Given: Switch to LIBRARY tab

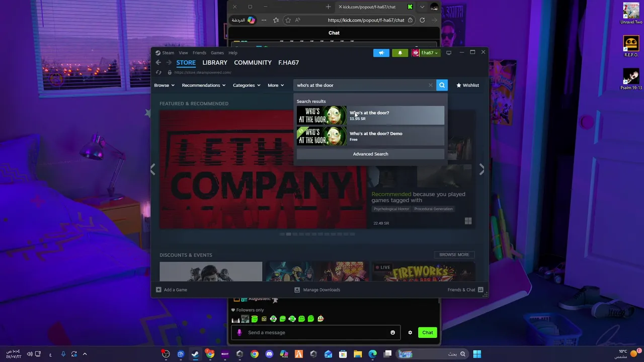Looking at the screenshot, I should [x=215, y=62].
